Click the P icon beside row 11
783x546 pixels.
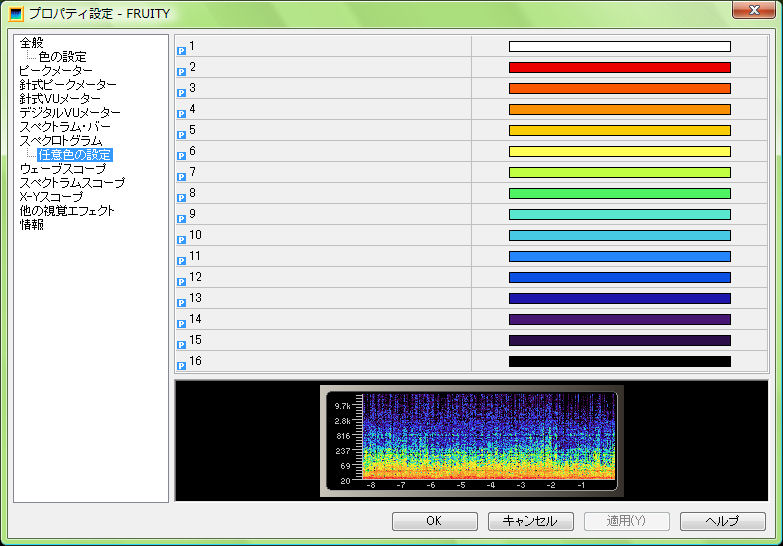pos(181,261)
